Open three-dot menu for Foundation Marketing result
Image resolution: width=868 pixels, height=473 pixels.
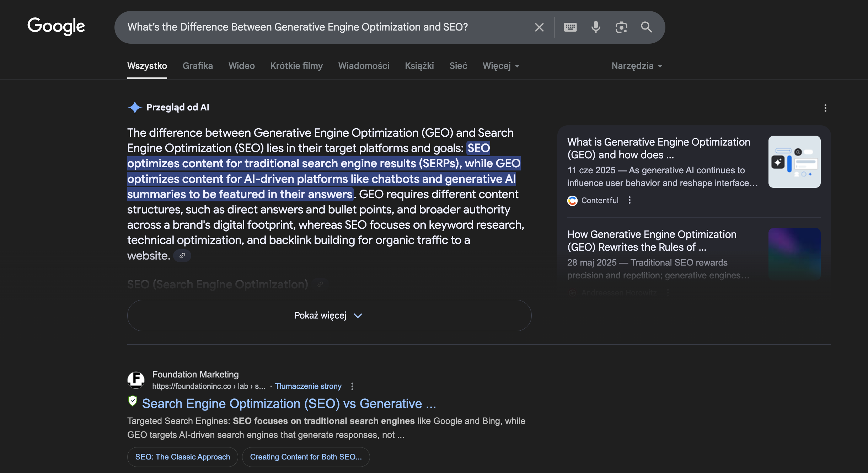point(352,386)
